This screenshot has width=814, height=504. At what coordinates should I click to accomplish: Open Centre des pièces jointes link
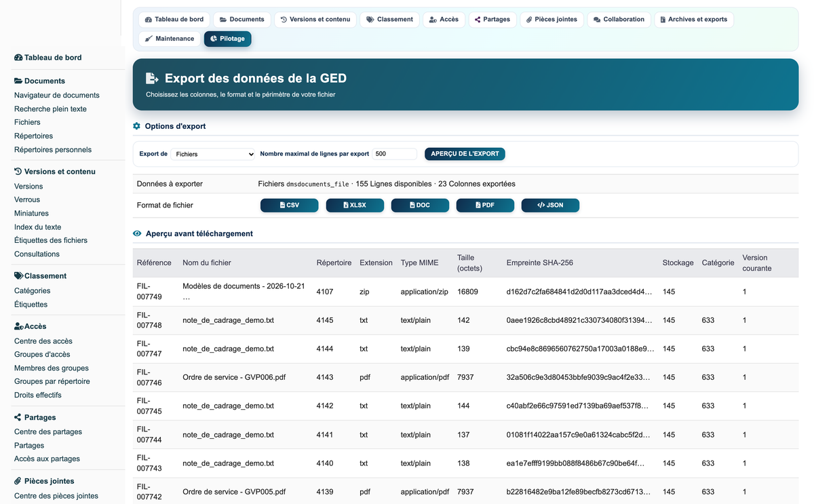click(x=56, y=496)
